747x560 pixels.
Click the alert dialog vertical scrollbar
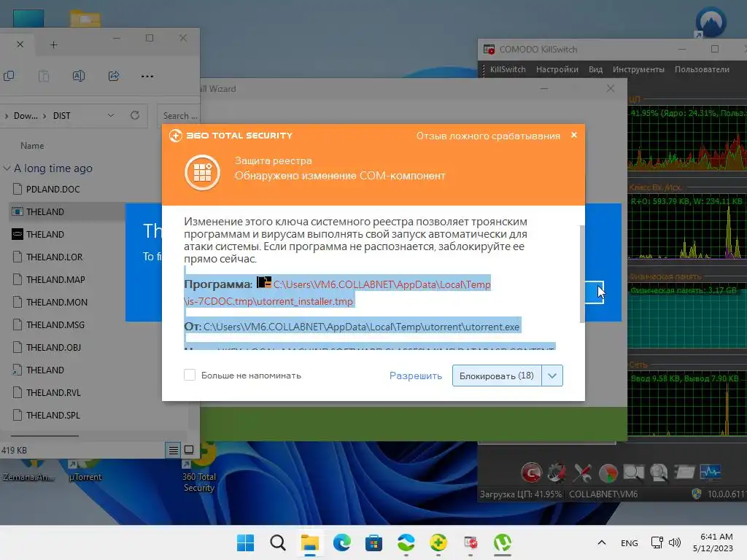(x=581, y=274)
